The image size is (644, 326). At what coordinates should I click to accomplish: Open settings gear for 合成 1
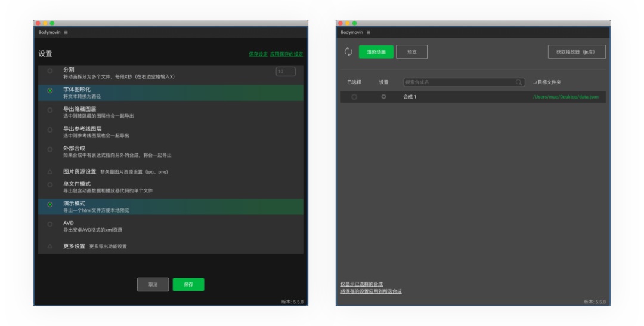(383, 97)
